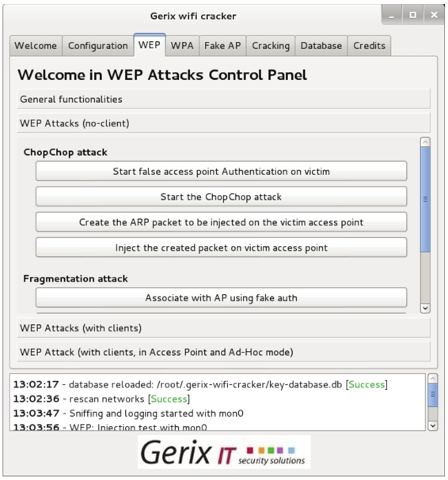448x480 pixels.
Task: Collapse WEP Attacks (no-client) section
Action: coord(224,123)
